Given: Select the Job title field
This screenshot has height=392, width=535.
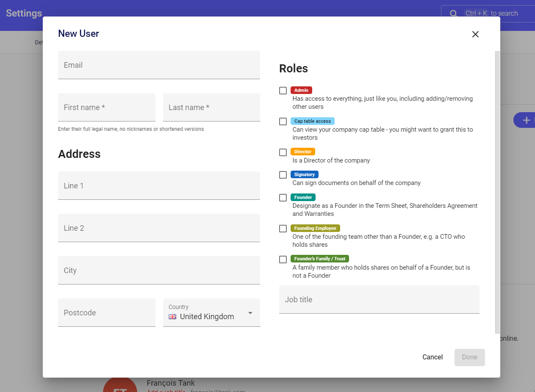Looking at the screenshot, I should pyautogui.click(x=379, y=300).
